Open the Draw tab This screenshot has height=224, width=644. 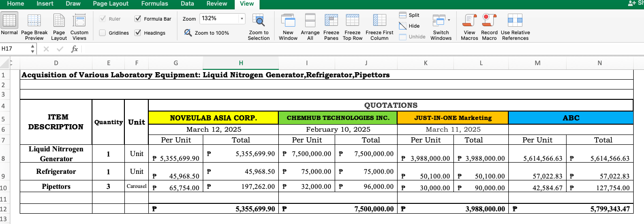(x=73, y=3)
